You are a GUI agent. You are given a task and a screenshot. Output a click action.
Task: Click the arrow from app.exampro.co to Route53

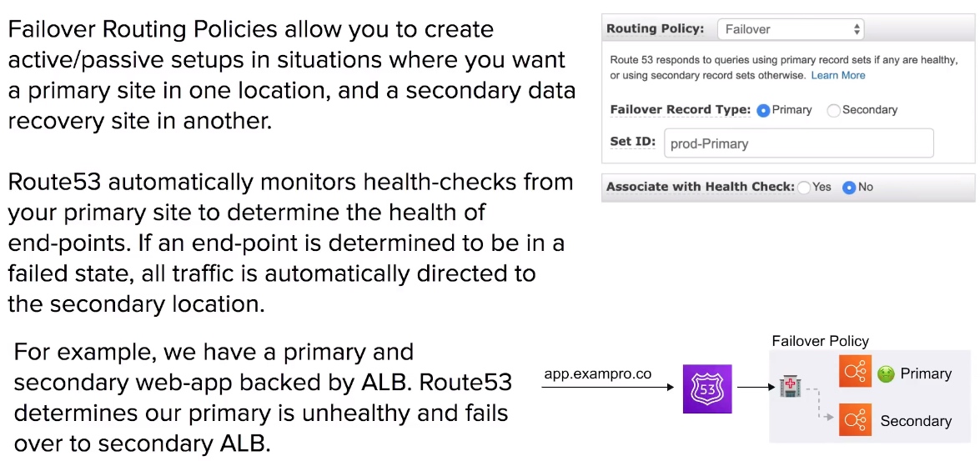(607, 388)
